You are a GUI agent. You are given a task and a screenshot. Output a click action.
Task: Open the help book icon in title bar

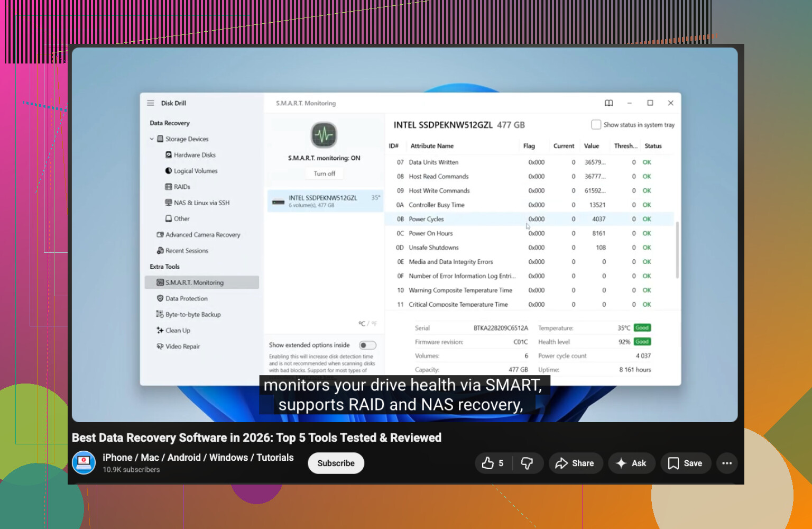[x=609, y=103]
